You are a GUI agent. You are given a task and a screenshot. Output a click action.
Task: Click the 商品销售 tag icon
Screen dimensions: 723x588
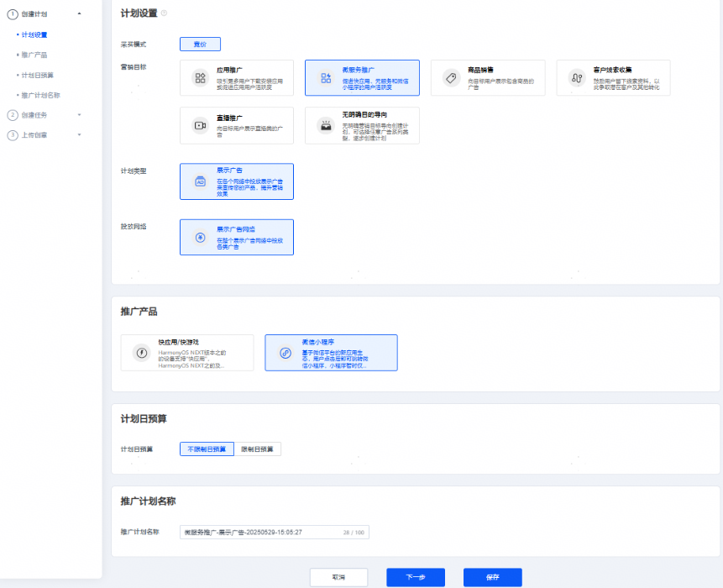click(x=452, y=78)
